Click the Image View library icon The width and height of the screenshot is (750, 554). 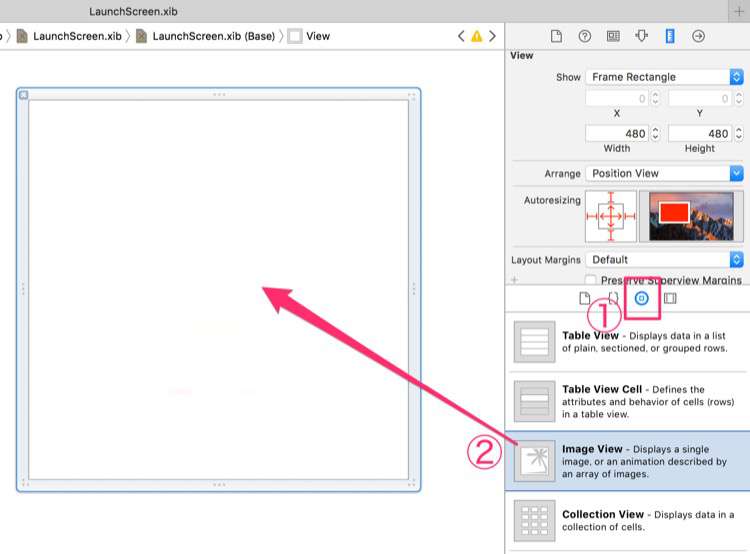pos(534,461)
